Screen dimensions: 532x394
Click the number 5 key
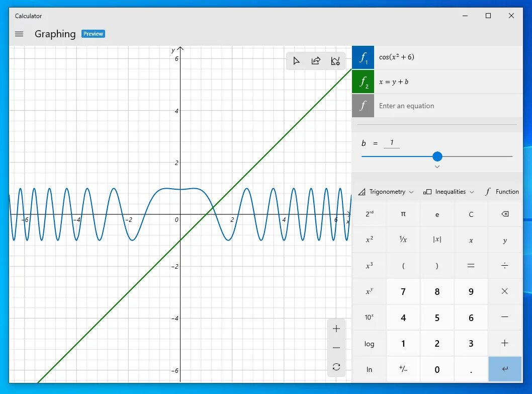pos(437,317)
